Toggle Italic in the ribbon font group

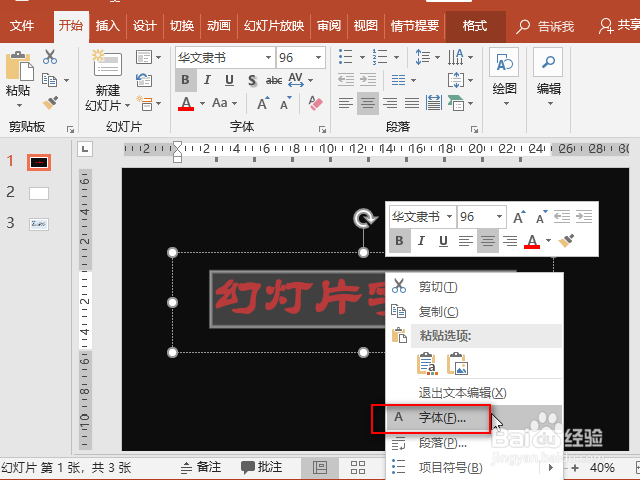click(x=207, y=80)
